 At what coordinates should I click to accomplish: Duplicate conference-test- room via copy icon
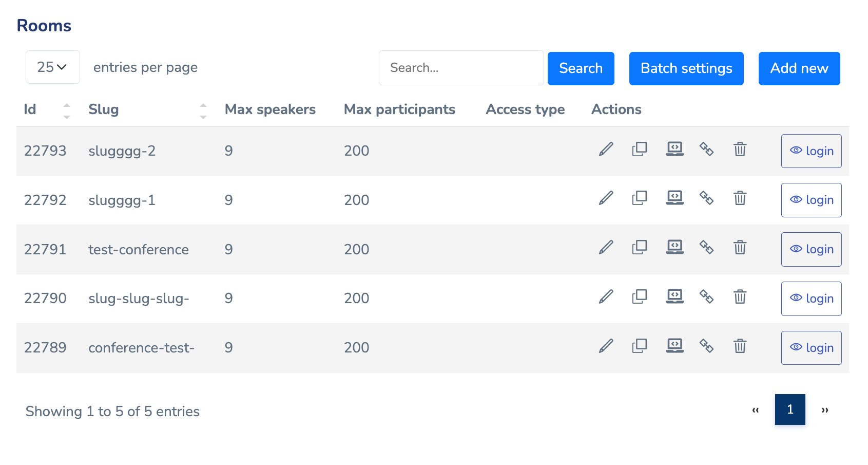pyautogui.click(x=640, y=346)
